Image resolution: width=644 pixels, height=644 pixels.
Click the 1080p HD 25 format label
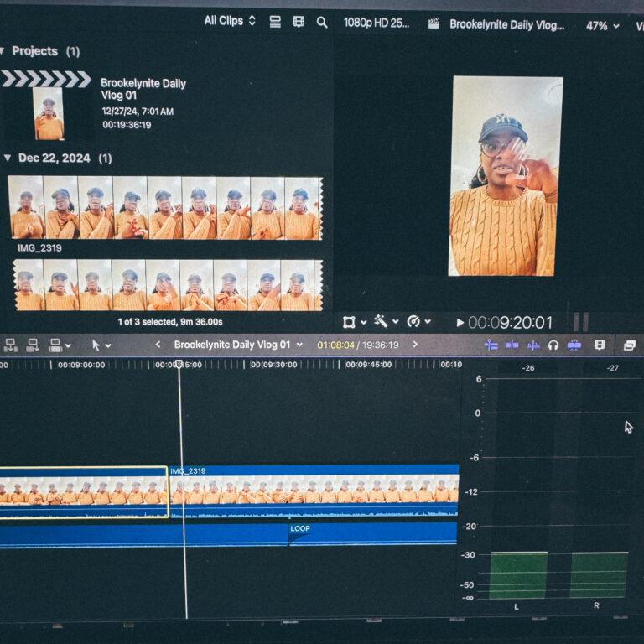pyautogui.click(x=377, y=23)
